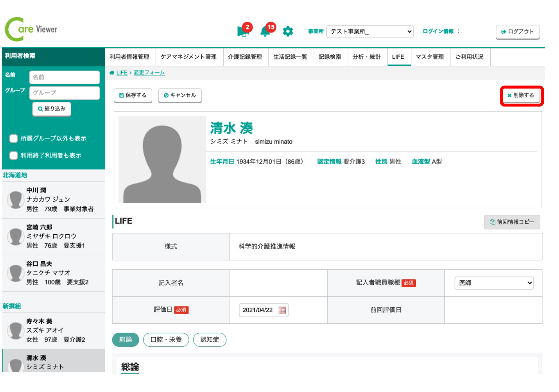Switch to the 介護記録管理 tab
Screen dimensions: 559x392
[x=245, y=57]
